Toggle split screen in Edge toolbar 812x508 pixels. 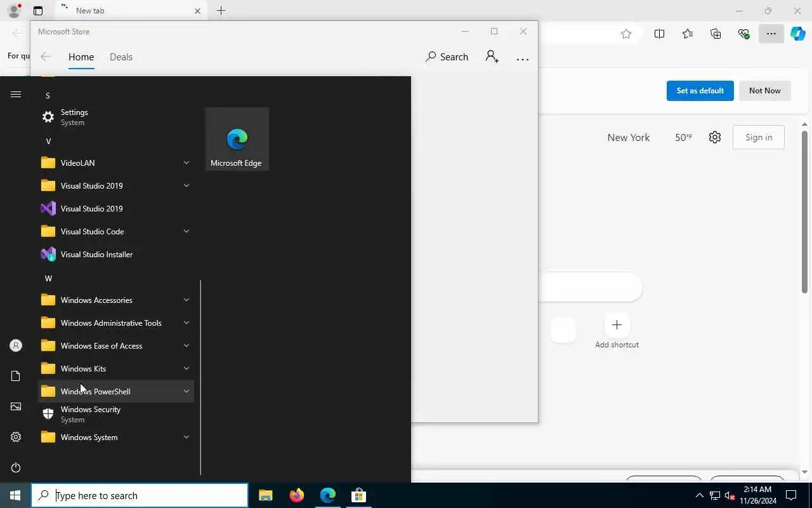pyautogui.click(x=659, y=34)
